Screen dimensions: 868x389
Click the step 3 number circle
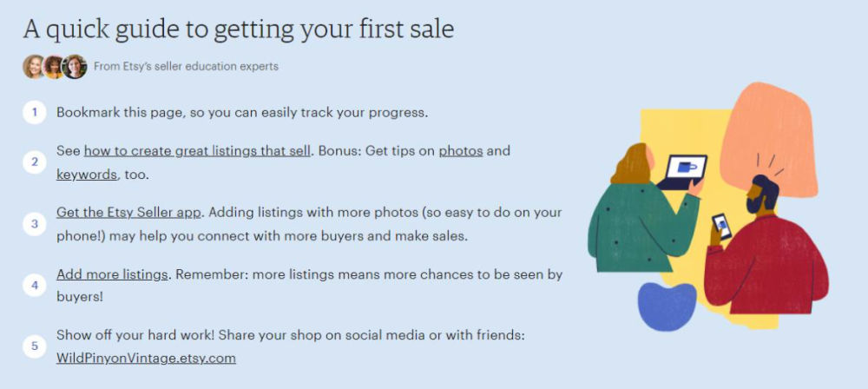click(x=34, y=223)
